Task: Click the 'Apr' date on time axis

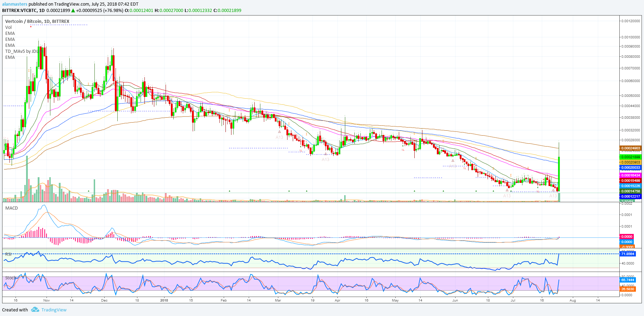Action: 338,300
